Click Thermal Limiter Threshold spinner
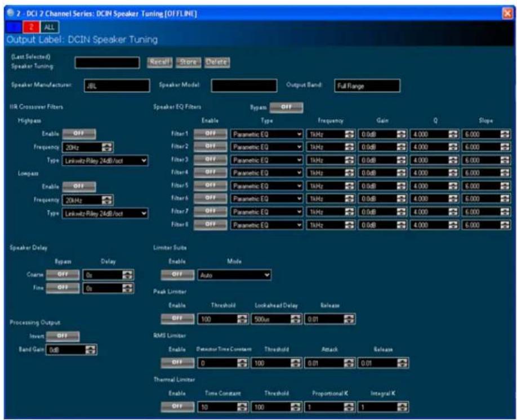The image size is (517, 420). (x=296, y=407)
